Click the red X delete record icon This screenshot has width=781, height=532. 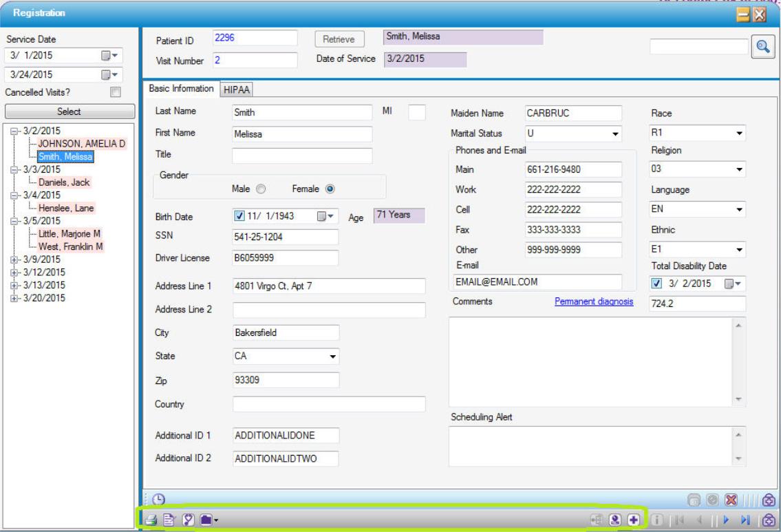(x=730, y=499)
